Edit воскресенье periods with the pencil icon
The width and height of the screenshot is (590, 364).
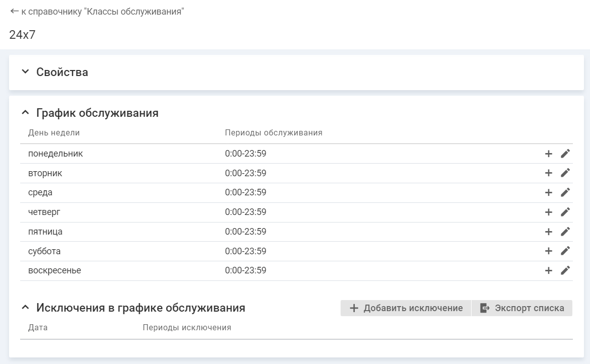tap(565, 270)
